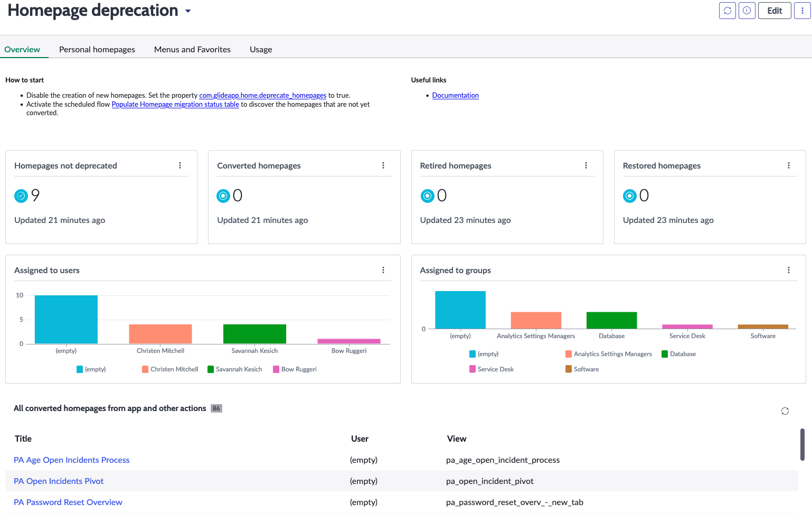Click the View column header
Image resolution: width=812 pixels, height=513 pixels.
(x=457, y=439)
